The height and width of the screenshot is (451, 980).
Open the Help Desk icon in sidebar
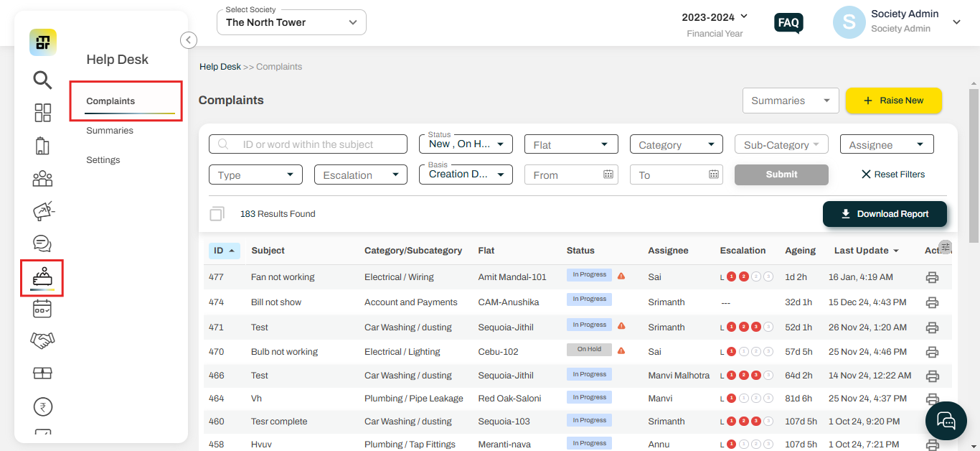42,276
